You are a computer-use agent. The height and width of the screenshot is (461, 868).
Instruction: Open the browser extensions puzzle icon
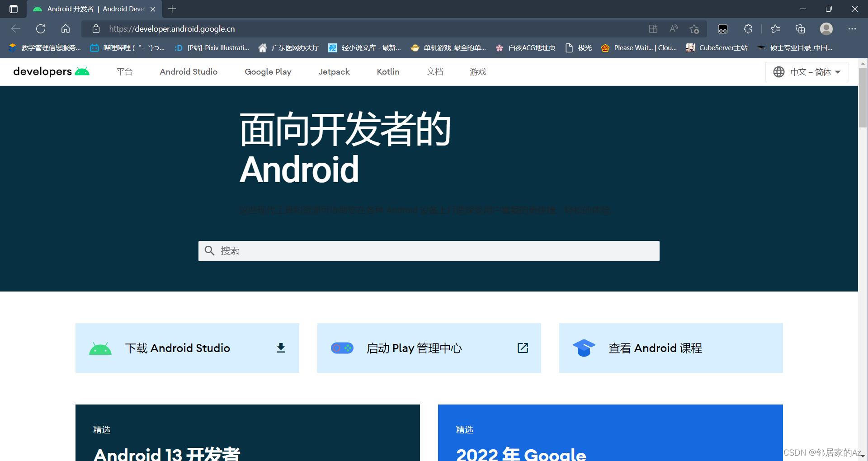tap(747, 28)
